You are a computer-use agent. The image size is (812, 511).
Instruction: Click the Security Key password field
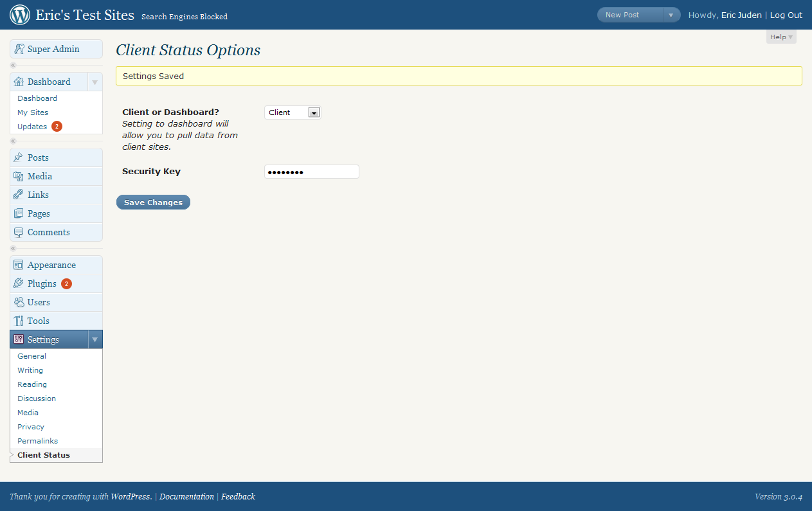pyautogui.click(x=312, y=172)
